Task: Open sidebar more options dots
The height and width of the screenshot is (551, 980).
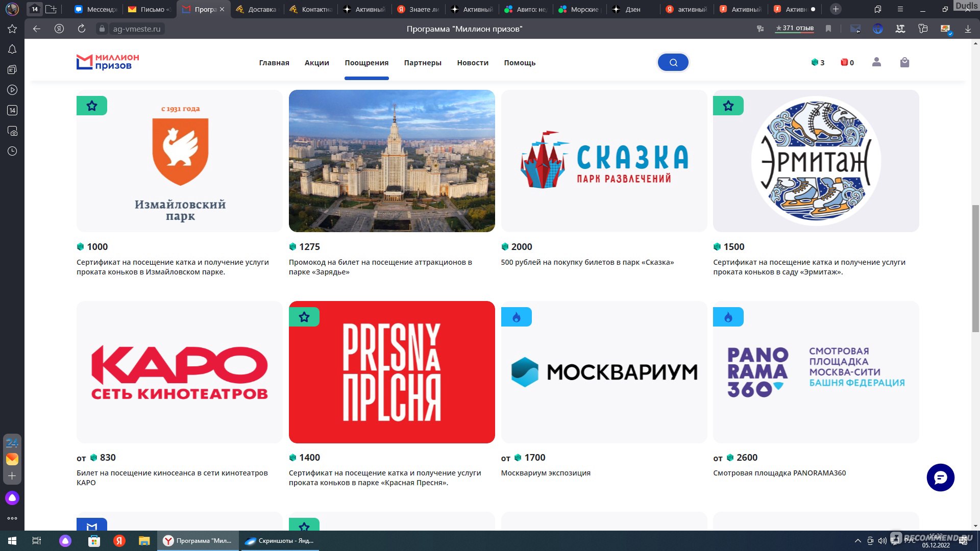Action: (12, 518)
